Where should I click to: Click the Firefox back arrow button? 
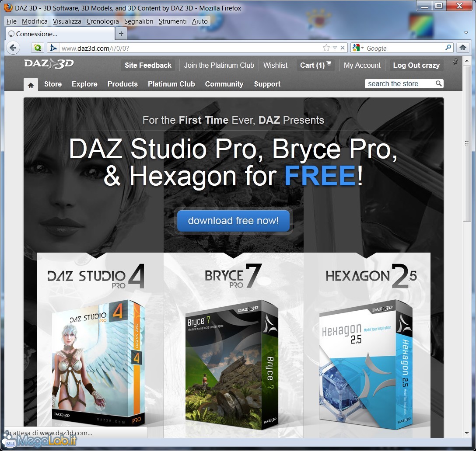13,48
